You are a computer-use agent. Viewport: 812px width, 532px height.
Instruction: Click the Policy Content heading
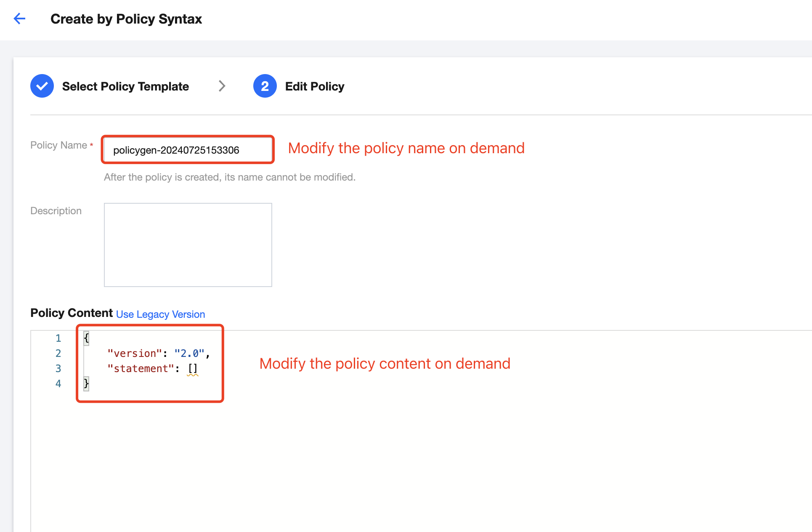coord(72,313)
